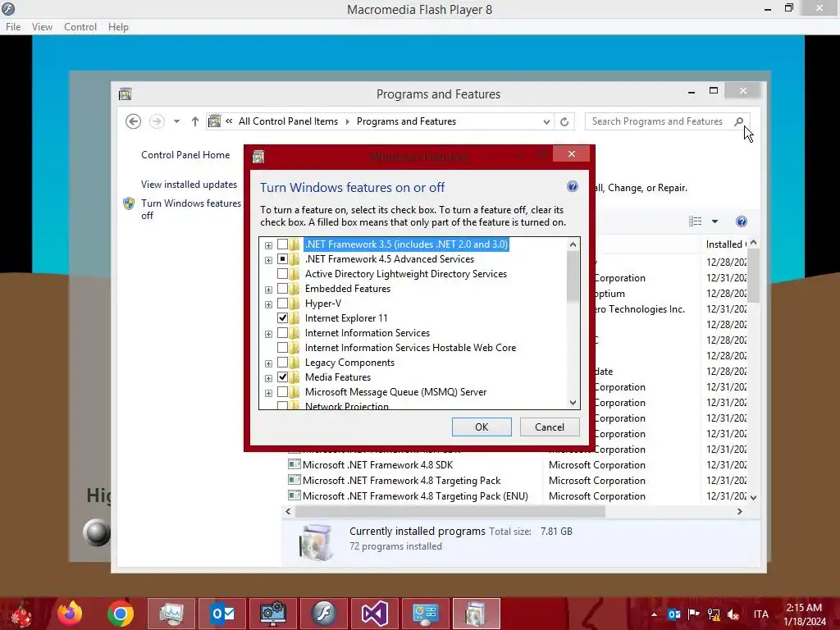Click the network tray icon
The height and width of the screenshot is (630, 840).
pos(714,614)
